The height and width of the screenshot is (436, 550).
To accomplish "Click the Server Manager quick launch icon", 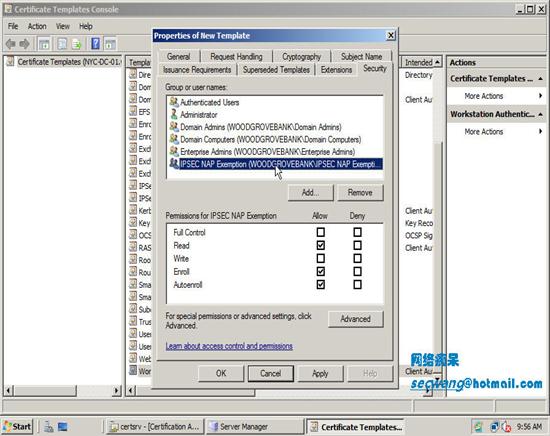I will pos(49,427).
